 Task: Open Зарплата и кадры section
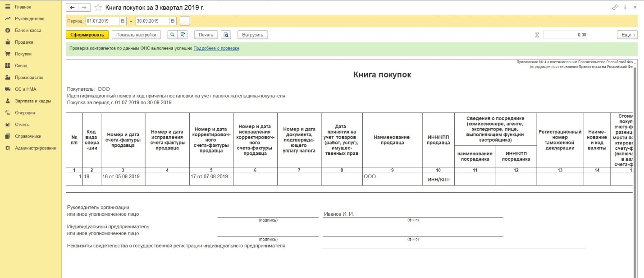point(32,101)
